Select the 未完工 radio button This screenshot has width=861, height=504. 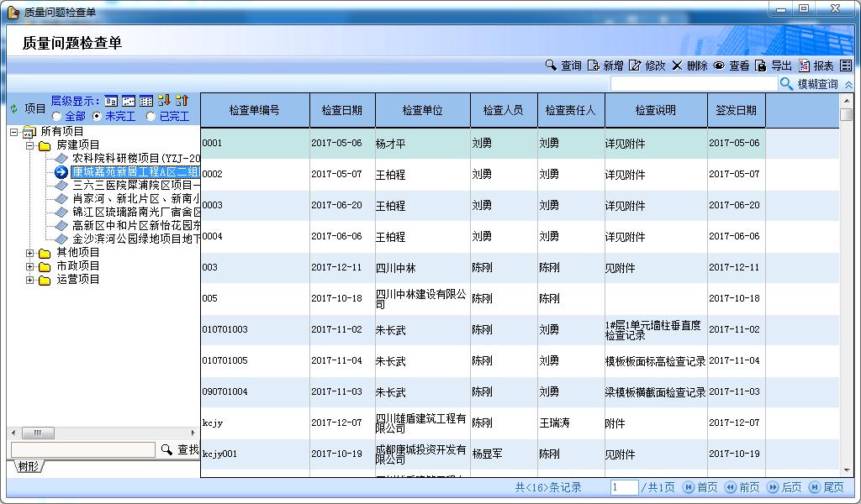pyautogui.click(x=98, y=116)
